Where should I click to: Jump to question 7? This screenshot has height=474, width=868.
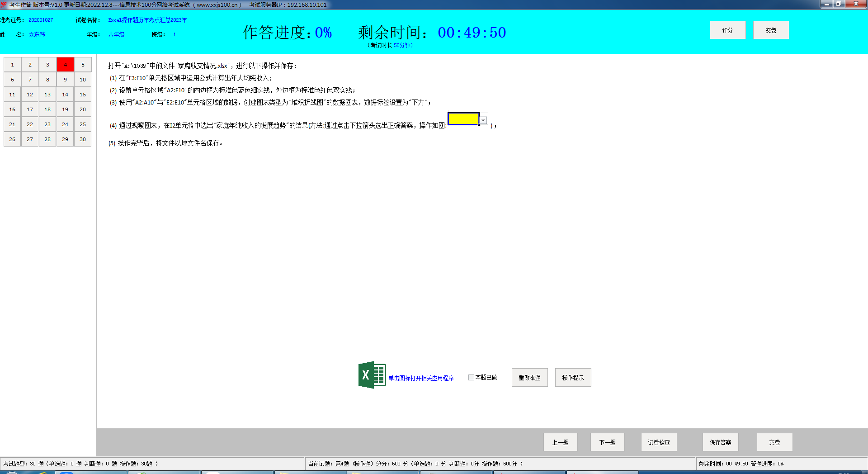tap(30, 80)
